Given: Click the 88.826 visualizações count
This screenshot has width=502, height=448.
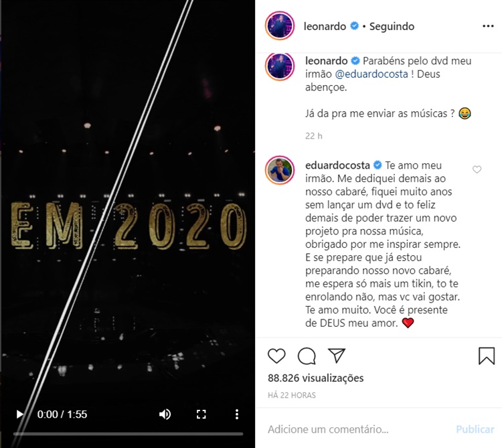Looking at the screenshot, I should pyautogui.click(x=316, y=378).
